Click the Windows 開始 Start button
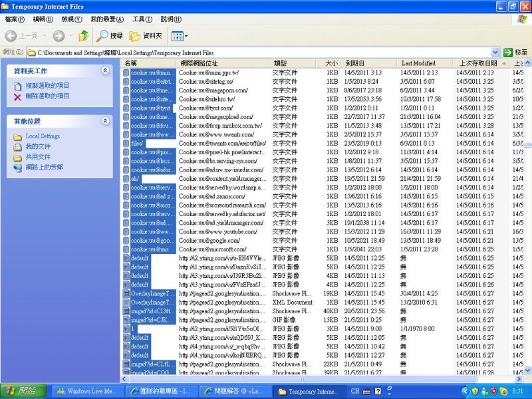This screenshot has height=399, width=532. tap(23, 391)
